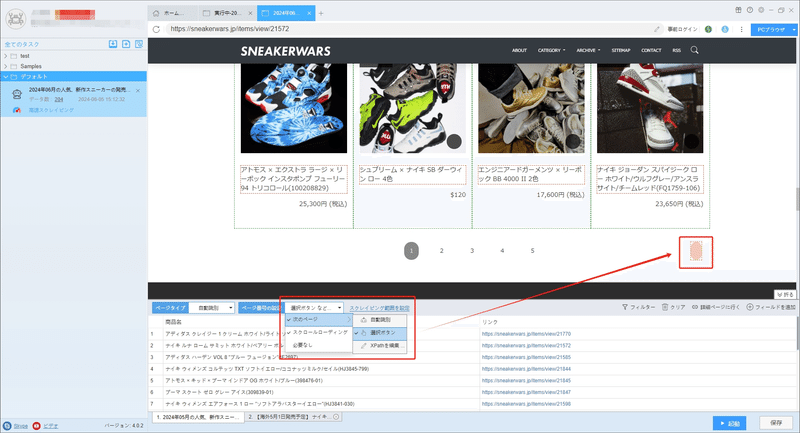The image size is (800, 433).
Task: Click the trash クリア icon
Action: tap(665, 307)
